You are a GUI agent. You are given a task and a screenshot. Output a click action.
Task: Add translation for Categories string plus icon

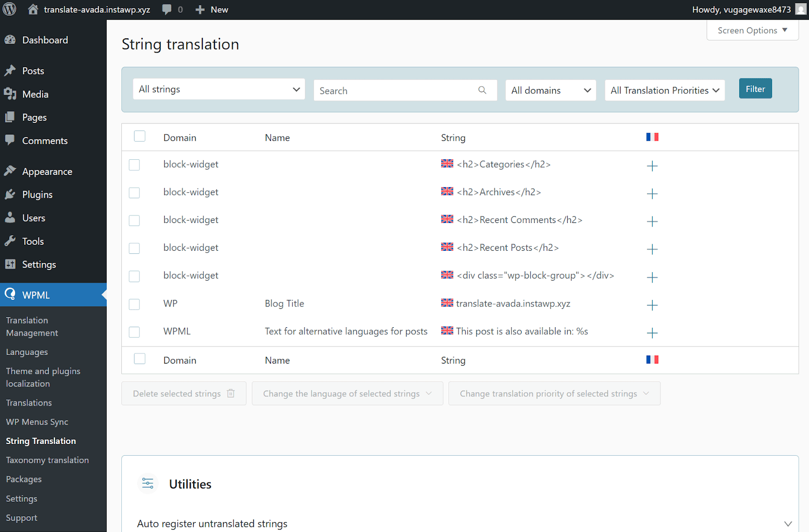(652, 166)
